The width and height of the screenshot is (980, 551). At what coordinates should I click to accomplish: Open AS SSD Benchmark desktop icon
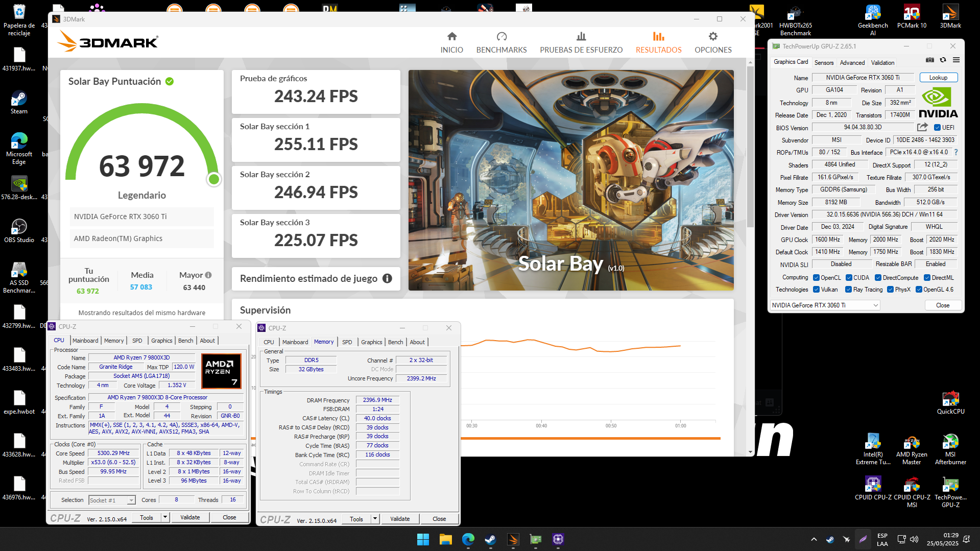[19, 277]
